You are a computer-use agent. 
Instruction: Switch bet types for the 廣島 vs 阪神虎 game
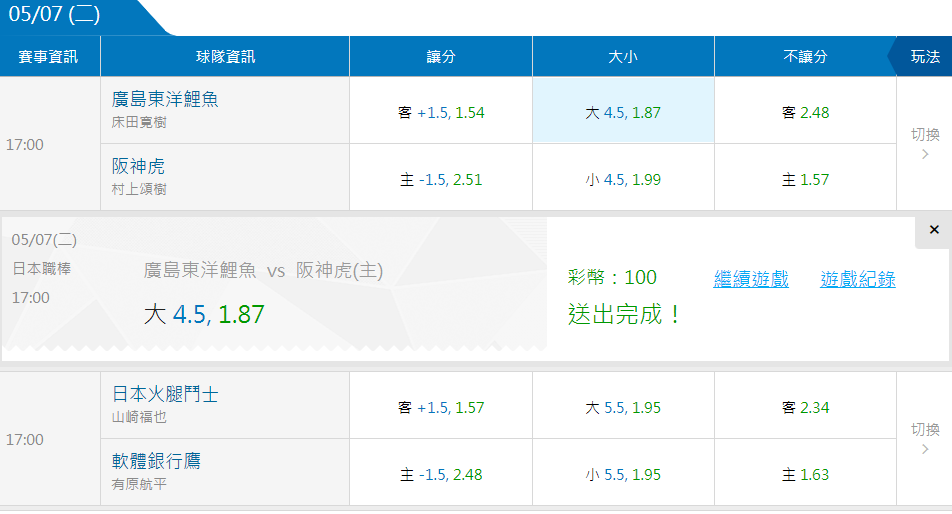coord(925,143)
